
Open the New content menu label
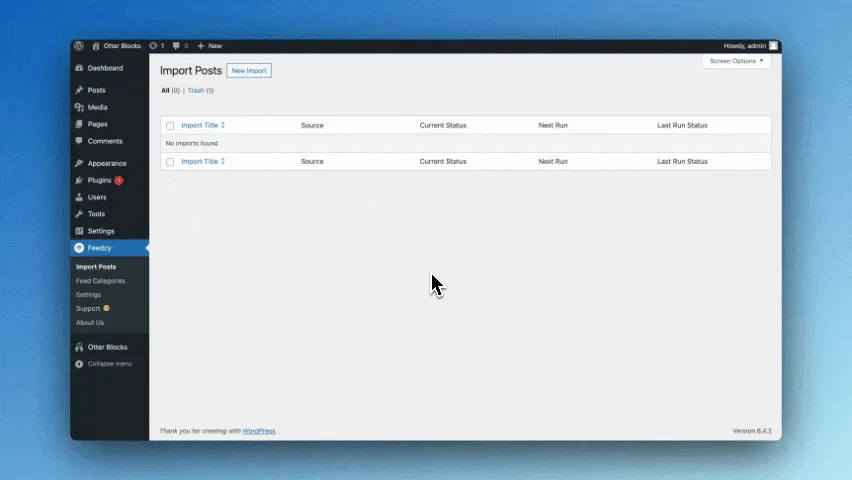pos(215,46)
